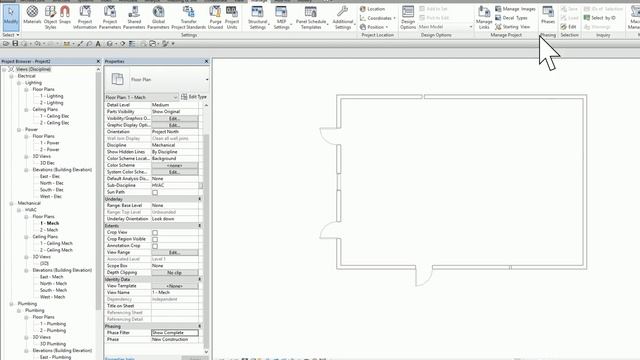Open the Select dropdown below Modify
The image size is (640, 360).
click(x=11, y=35)
